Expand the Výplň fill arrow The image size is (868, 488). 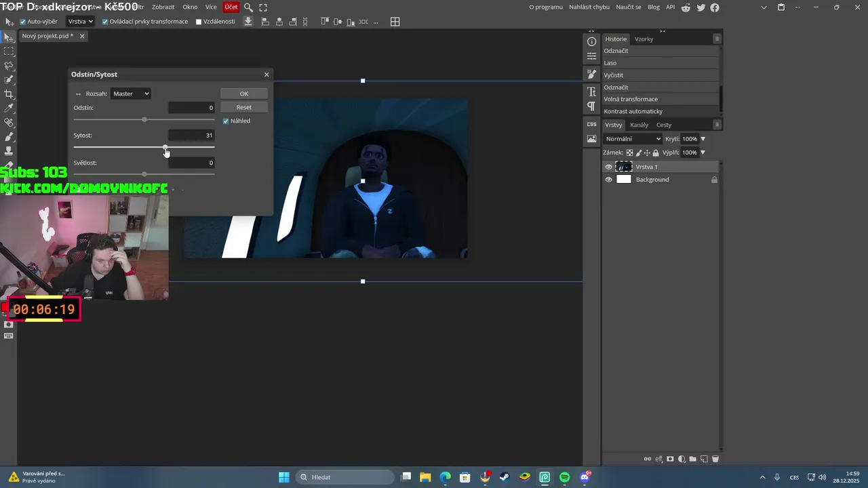pyautogui.click(x=703, y=152)
